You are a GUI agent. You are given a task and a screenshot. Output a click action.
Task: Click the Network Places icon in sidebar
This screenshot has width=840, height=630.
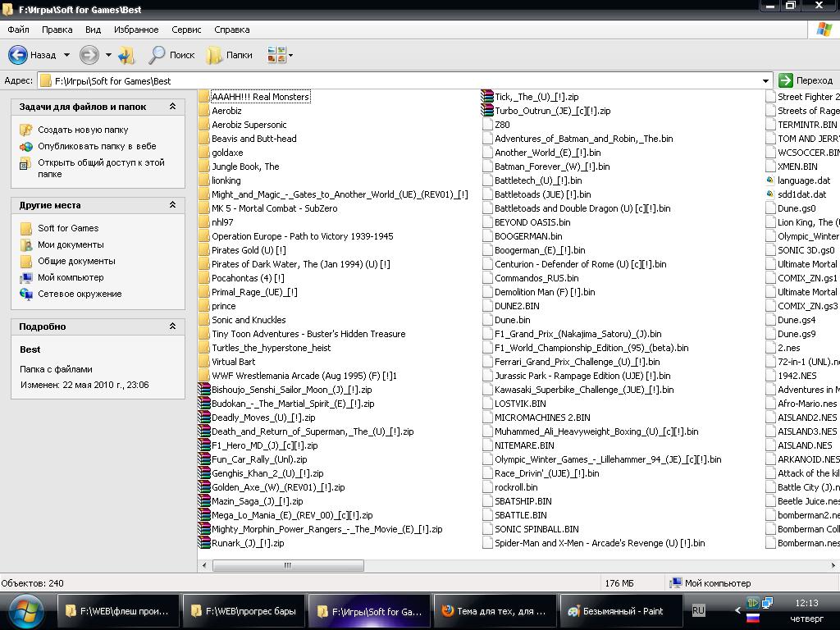point(25,294)
